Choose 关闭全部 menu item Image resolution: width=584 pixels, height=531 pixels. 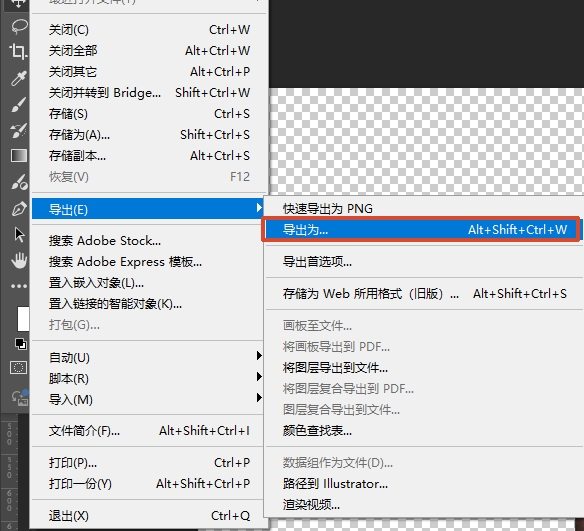click(149, 51)
